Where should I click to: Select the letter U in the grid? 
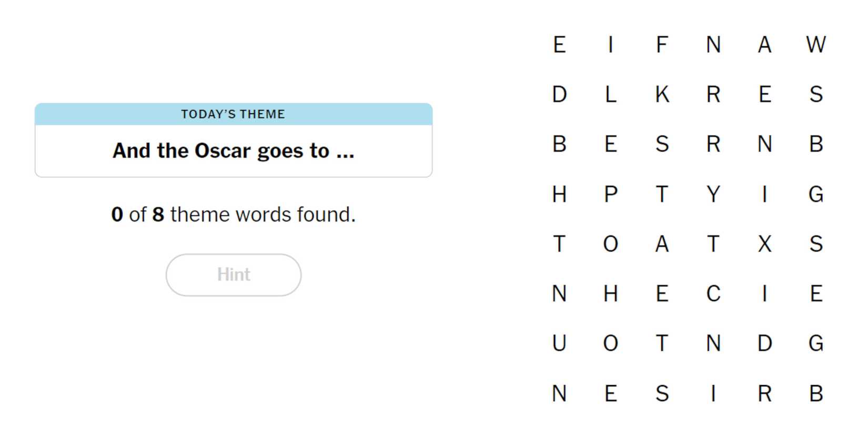pyautogui.click(x=559, y=344)
